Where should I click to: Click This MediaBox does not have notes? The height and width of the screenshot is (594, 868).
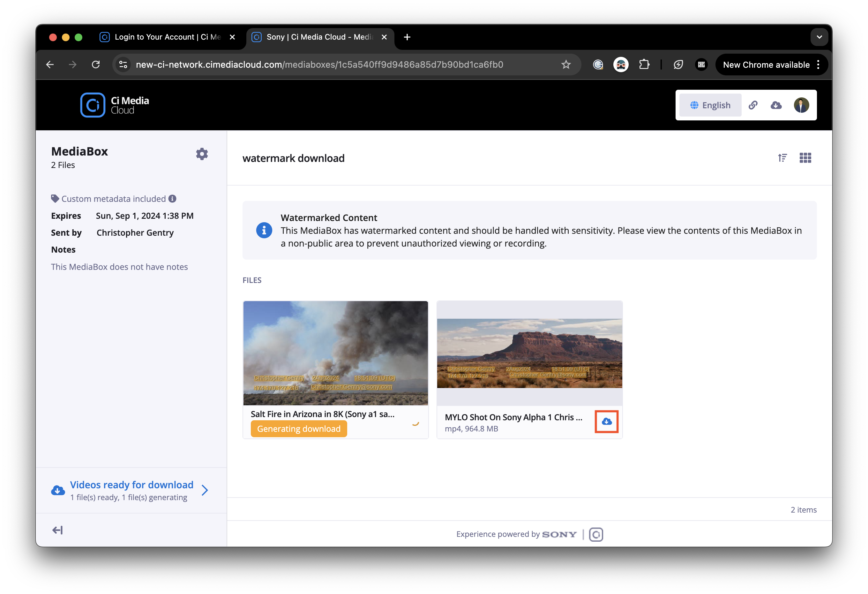[x=120, y=267]
